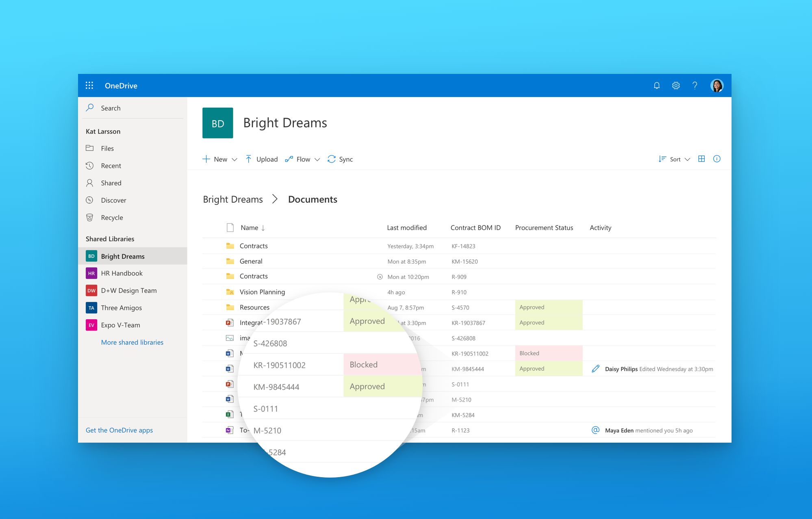Click OneNote icon in R-1123 row
This screenshot has height=519, width=812.
(230, 430)
